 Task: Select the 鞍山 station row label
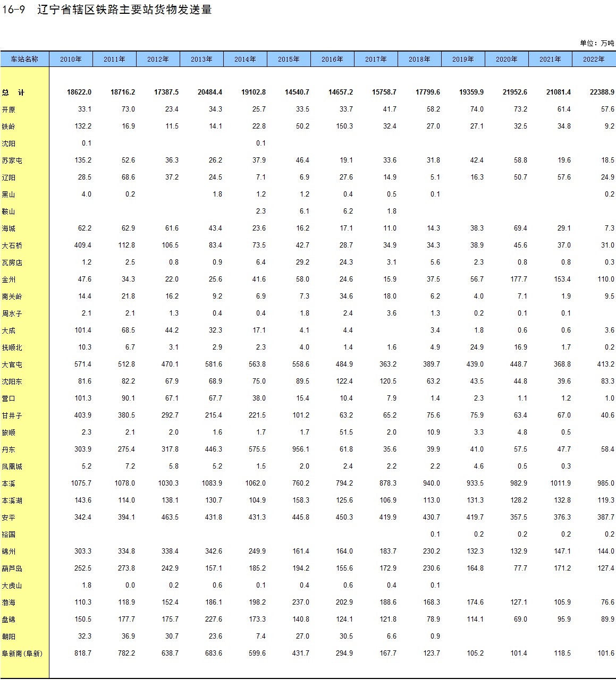pyautogui.click(x=9, y=211)
